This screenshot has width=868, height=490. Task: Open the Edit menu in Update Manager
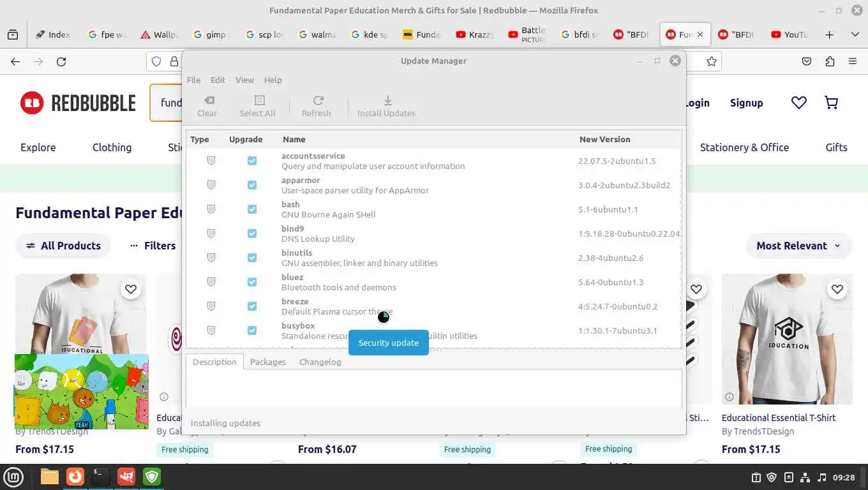point(218,80)
